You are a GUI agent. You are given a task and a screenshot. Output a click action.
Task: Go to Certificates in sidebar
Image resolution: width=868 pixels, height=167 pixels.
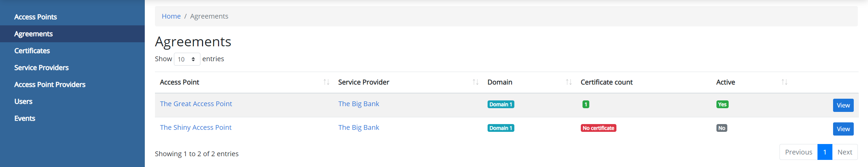(32, 51)
